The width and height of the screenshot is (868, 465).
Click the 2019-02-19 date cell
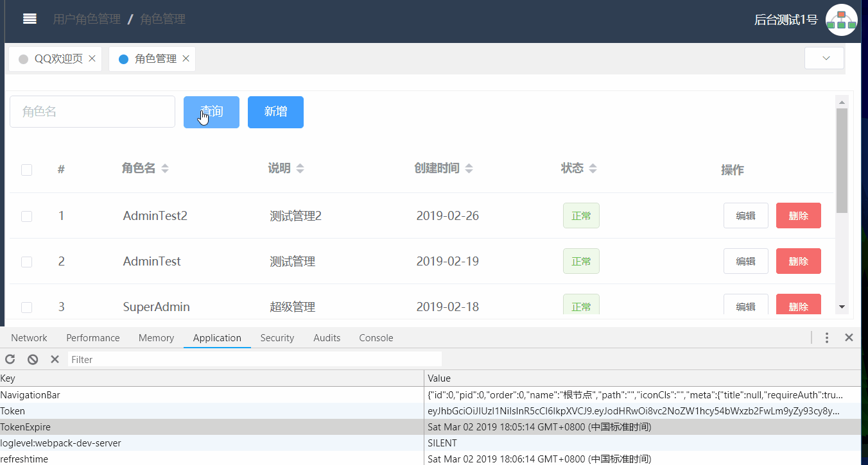point(447,261)
